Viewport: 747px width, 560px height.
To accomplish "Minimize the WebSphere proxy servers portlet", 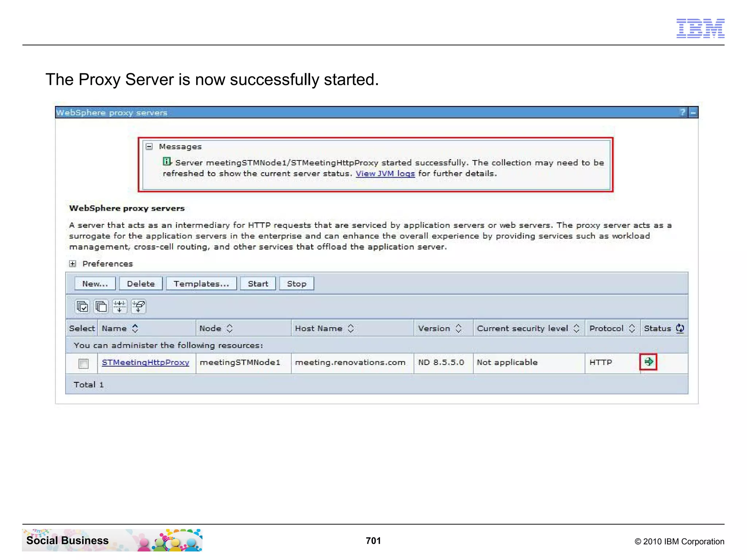I will (693, 112).
